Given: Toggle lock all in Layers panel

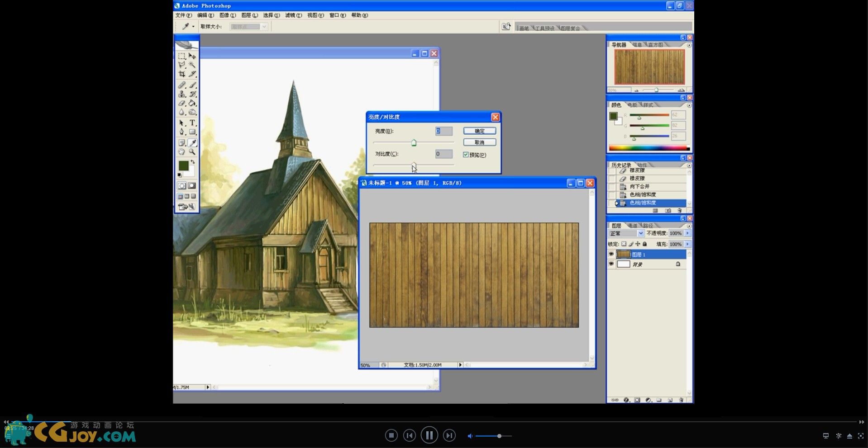Looking at the screenshot, I should tap(645, 244).
